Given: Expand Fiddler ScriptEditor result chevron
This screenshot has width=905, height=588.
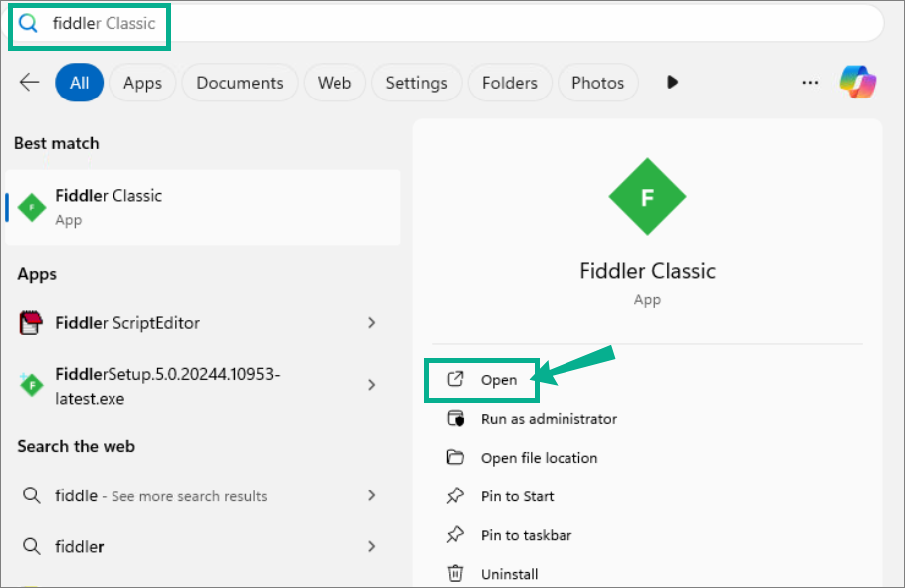Looking at the screenshot, I should click(x=371, y=323).
